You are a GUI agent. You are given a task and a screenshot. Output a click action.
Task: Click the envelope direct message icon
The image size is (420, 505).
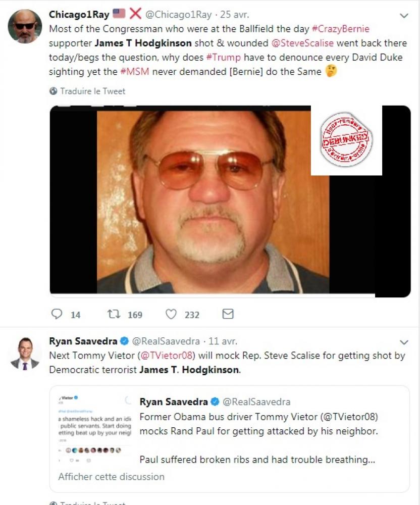tap(228, 314)
